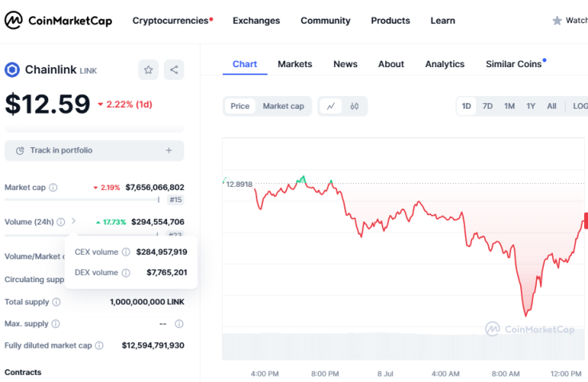The height and width of the screenshot is (382, 588).
Task: Select the 7D time range
Action: 487,106
